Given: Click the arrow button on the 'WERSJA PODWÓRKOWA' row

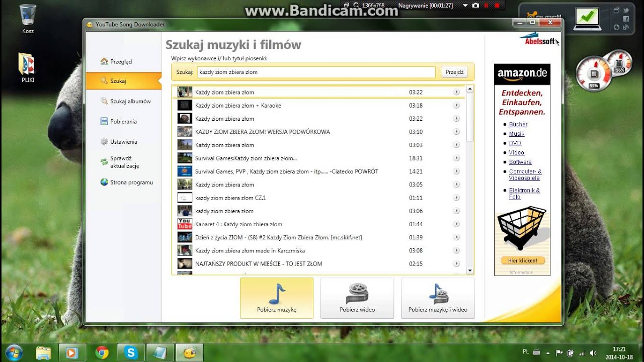Looking at the screenshot, I should click(x=456, y=132).
